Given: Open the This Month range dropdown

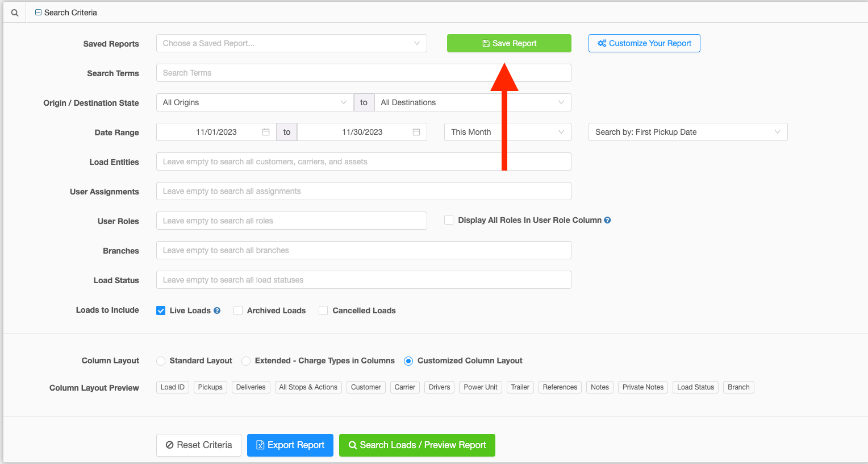Looking at the screenshot, I should click(x=508, y=132).
